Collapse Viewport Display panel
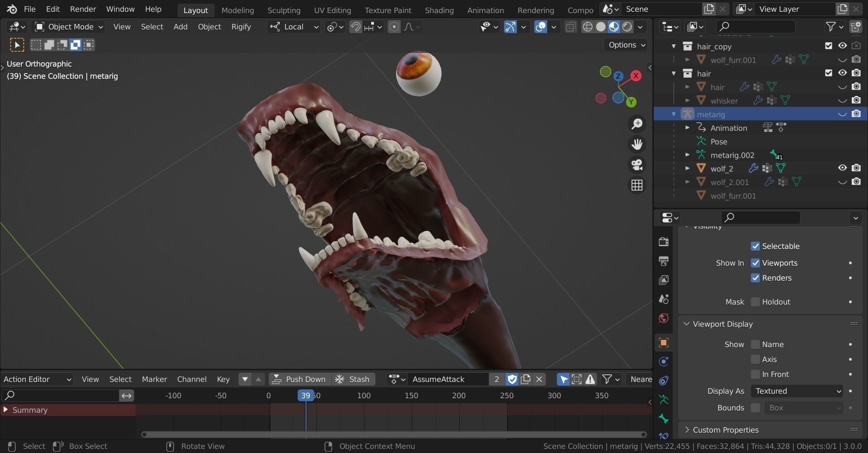868x453 pixels. click(x=722, y=324)
